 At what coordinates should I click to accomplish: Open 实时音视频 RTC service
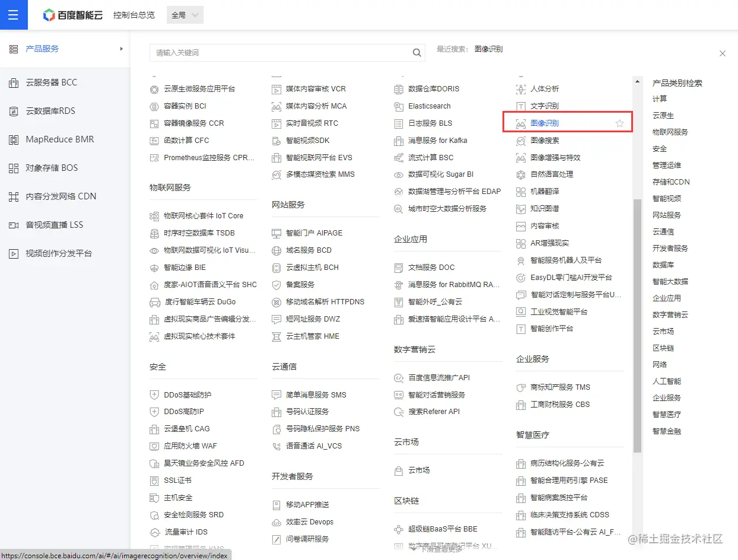(x=312, y=123)
